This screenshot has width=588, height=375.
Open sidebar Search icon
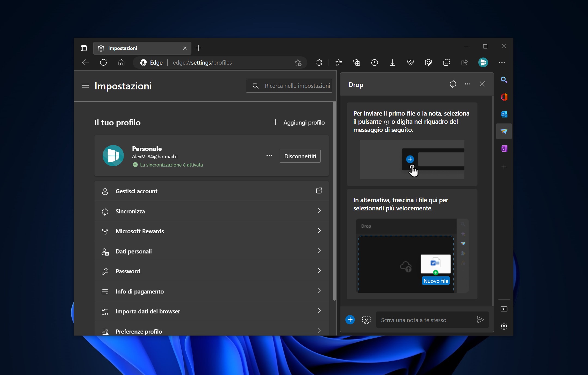click(504, 80)
